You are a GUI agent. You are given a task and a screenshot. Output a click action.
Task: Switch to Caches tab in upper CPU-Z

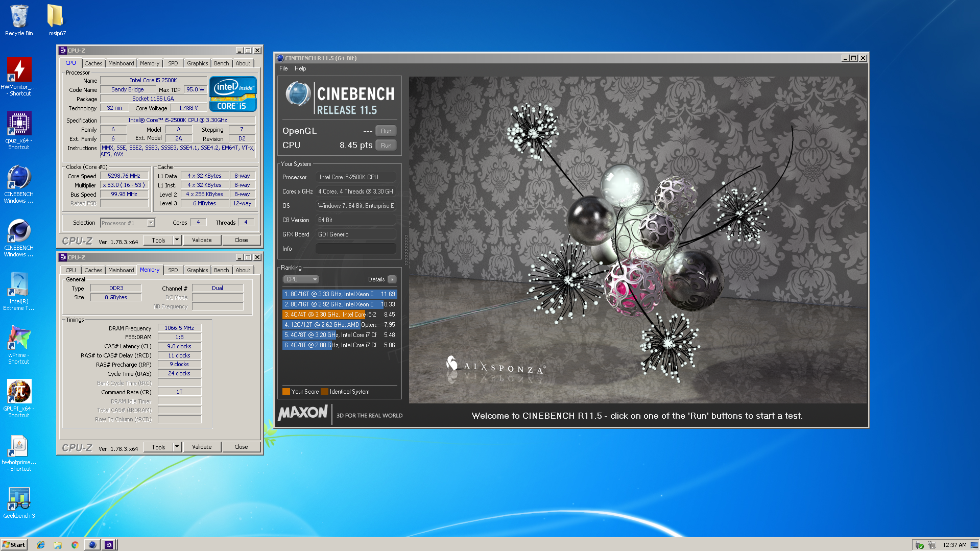(x=93, y=63)
